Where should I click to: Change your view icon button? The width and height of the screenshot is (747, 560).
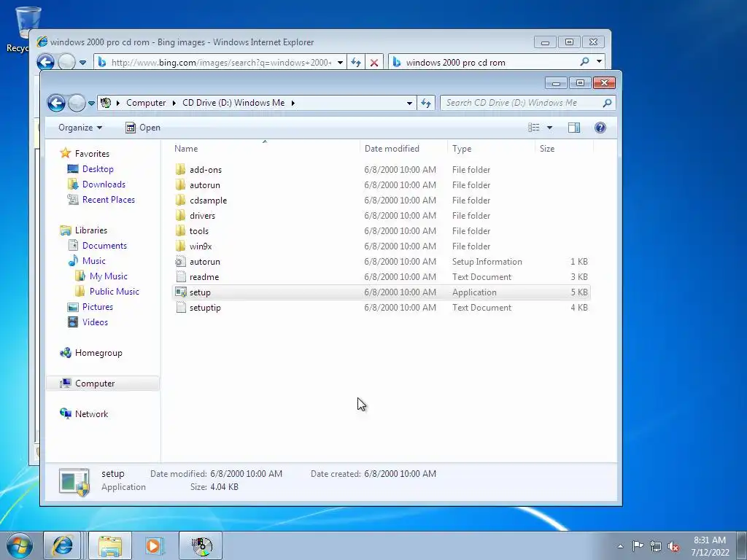[x=533, y=128]
